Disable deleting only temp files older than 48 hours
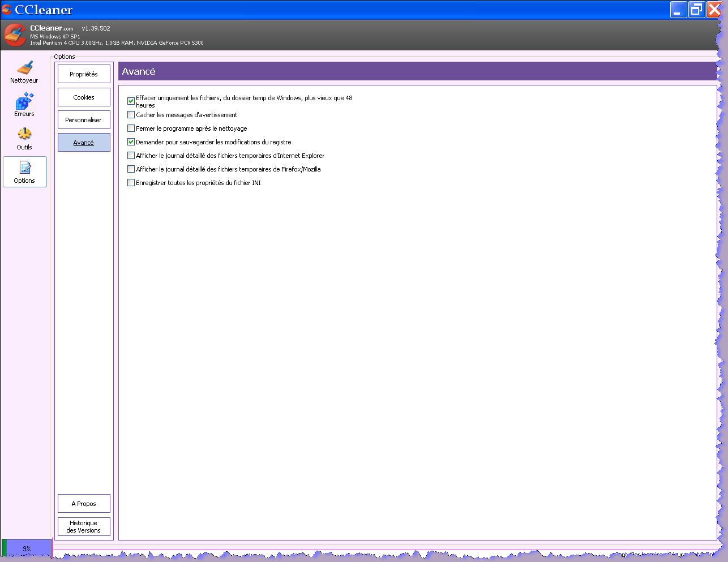728x562 pixels. pos(131,101)
